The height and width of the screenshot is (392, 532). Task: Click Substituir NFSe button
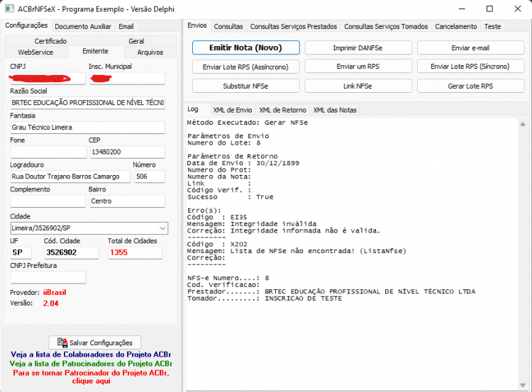point(245,86)
